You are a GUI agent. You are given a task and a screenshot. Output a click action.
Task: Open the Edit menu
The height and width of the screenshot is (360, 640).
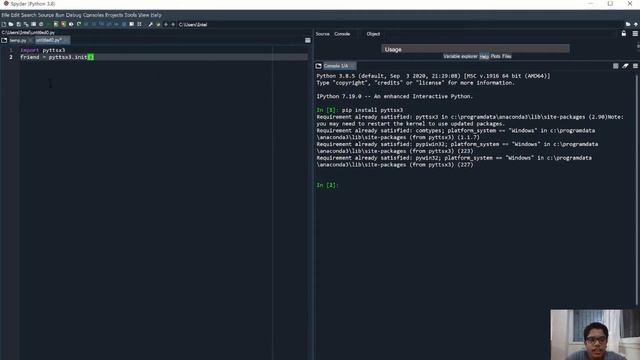tap(15, 15)
